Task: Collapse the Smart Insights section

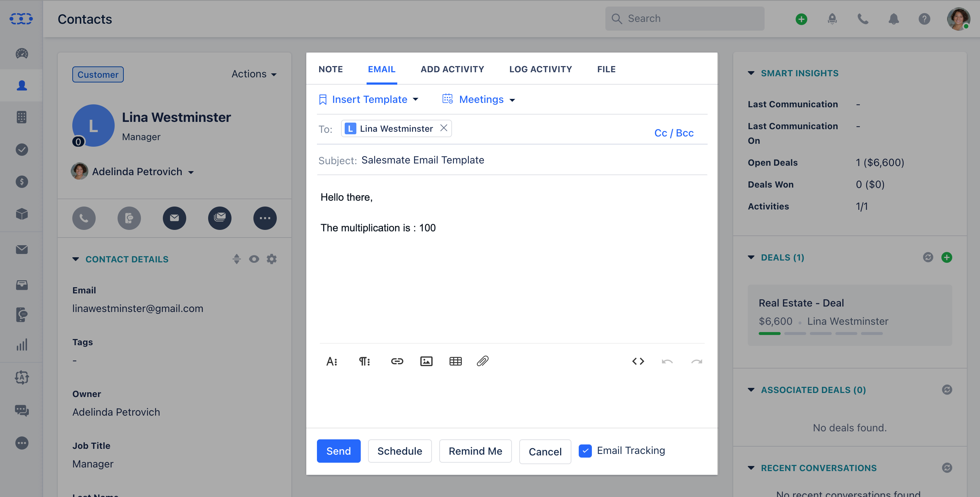Action: click(751, 73)
